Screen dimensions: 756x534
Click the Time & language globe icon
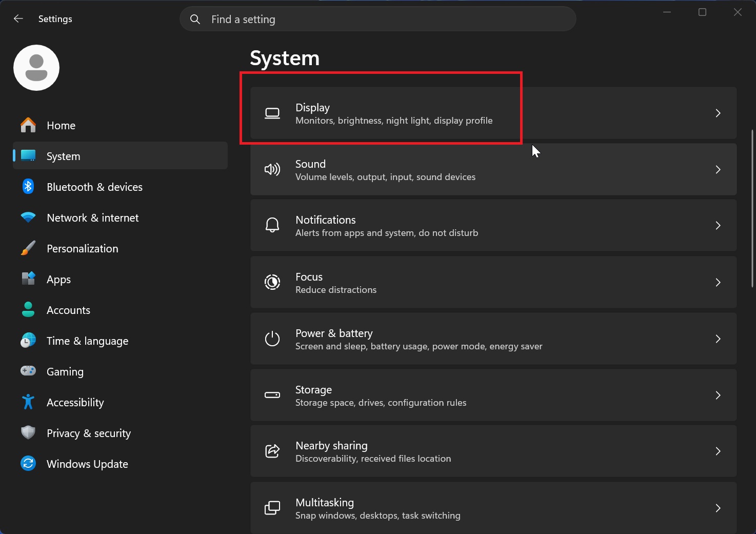[x=28, y=341]
